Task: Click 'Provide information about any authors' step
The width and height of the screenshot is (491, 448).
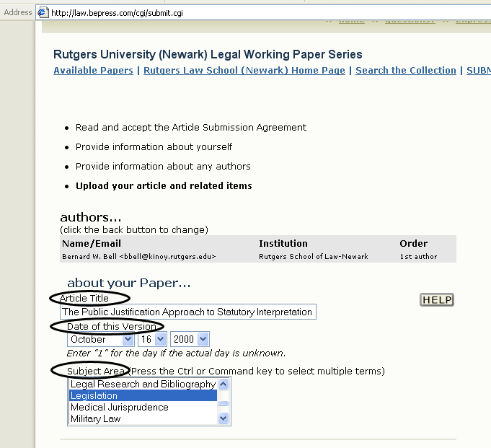Action: pos(163,167)
